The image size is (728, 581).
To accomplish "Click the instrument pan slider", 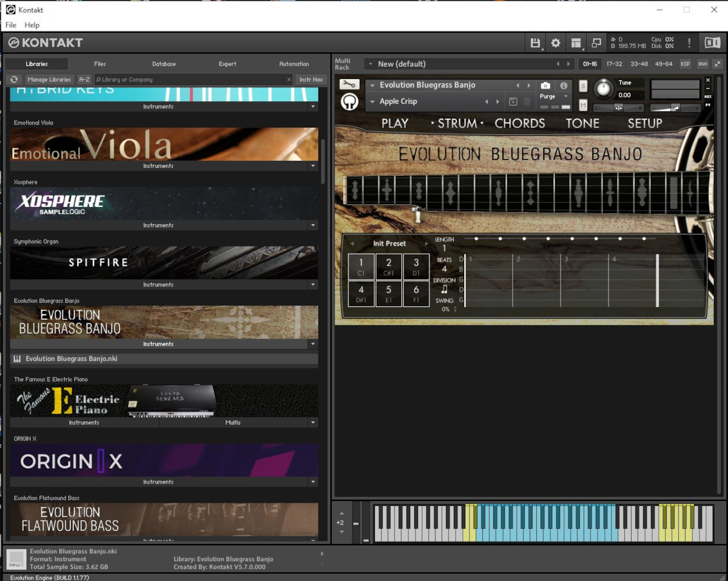I will point(618,107).
